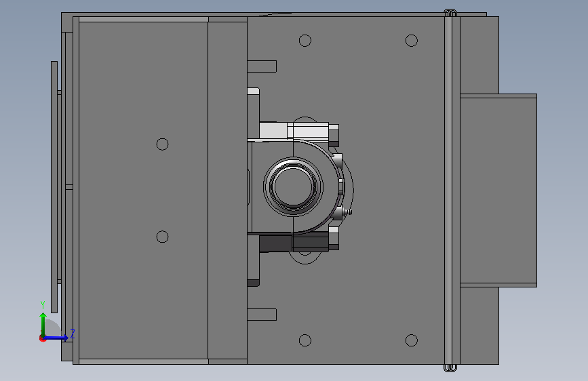
Task: Select the vertical wire strap near right edge
Action: point(450,190)
